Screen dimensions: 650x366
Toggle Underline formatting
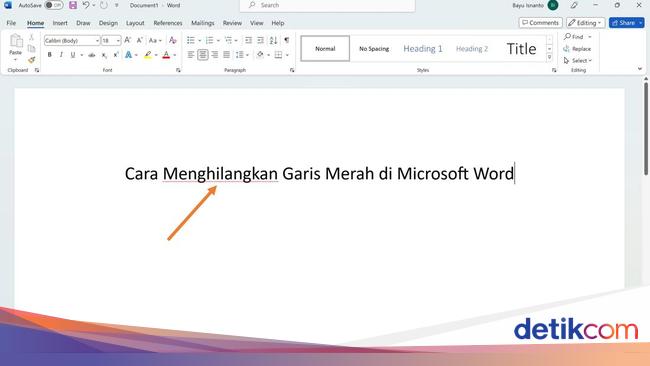[x=73, y=55]
